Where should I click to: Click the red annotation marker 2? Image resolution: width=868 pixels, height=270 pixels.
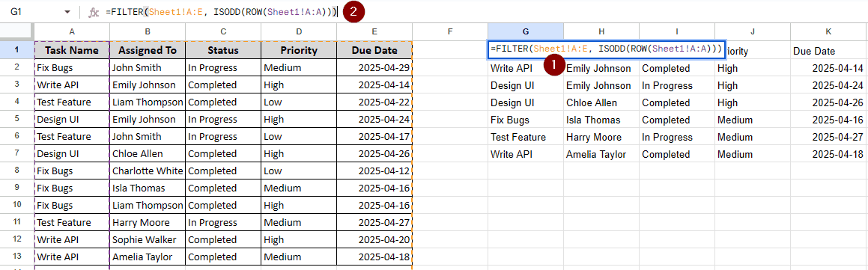point(354,12)
